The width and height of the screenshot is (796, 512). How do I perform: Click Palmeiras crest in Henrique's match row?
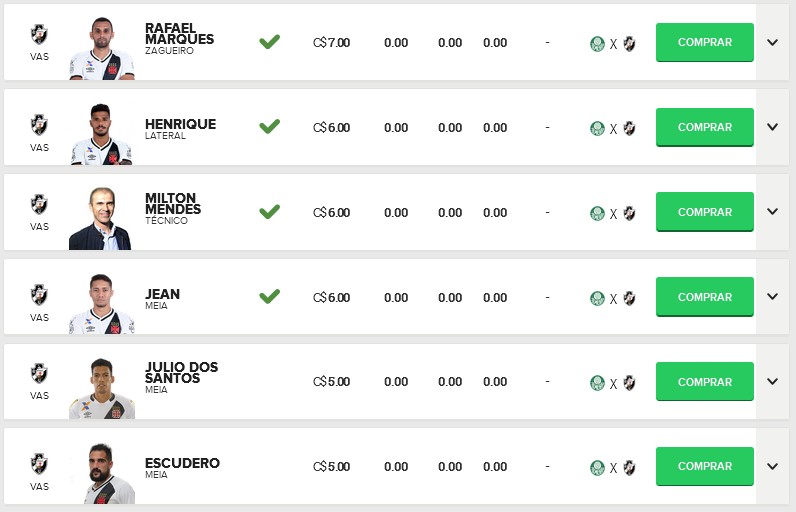tap(597, 128)
